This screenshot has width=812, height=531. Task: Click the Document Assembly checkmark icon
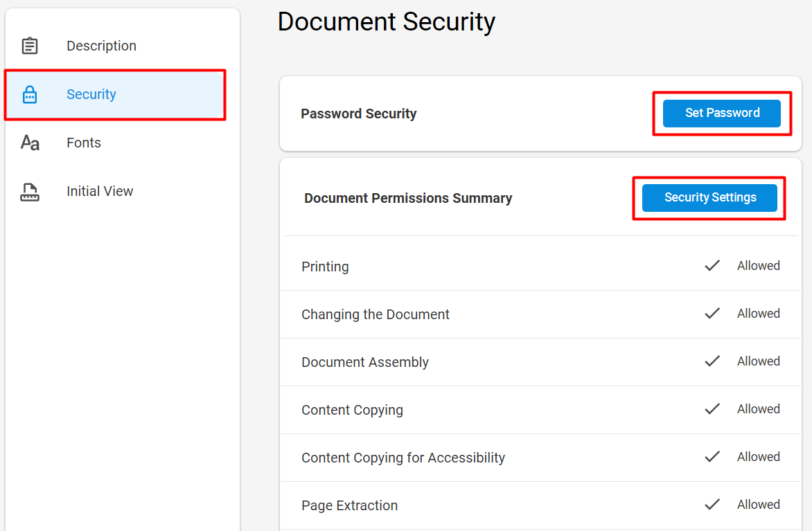click(712, 361)
